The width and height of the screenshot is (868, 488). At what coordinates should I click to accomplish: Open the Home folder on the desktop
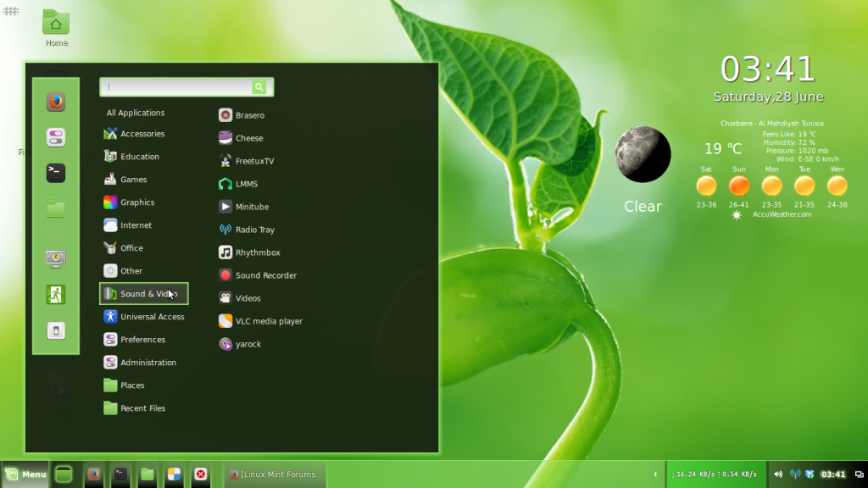(x=56, y=25)
